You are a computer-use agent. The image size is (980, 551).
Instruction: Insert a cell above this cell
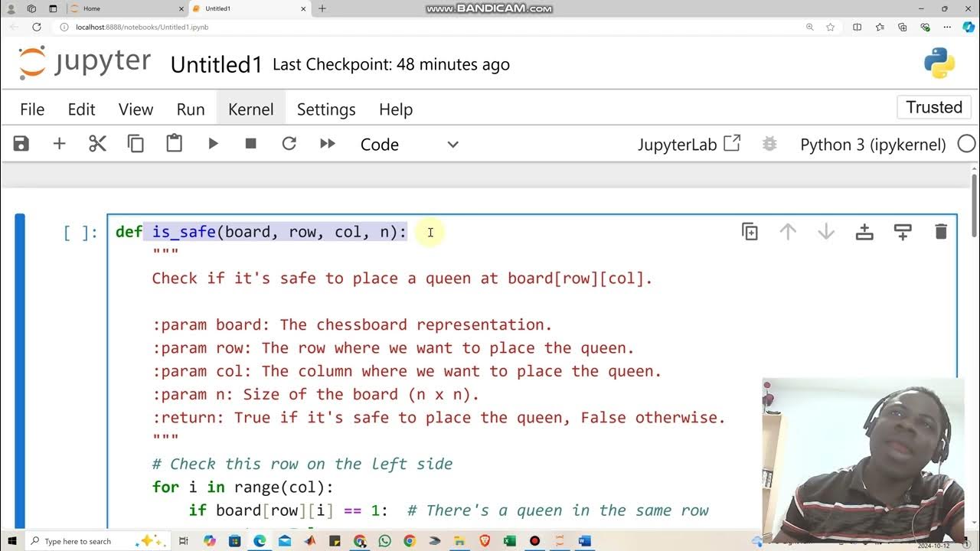(x=864, y=232)
